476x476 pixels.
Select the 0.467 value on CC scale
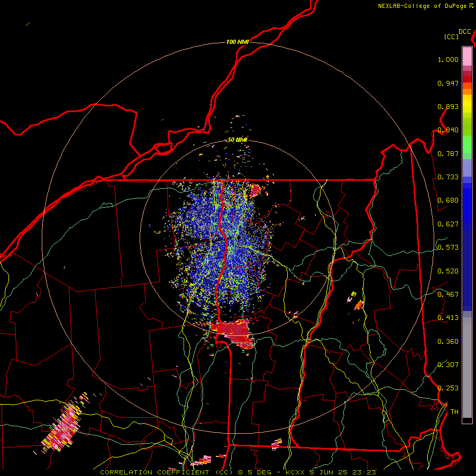point(448,295)
